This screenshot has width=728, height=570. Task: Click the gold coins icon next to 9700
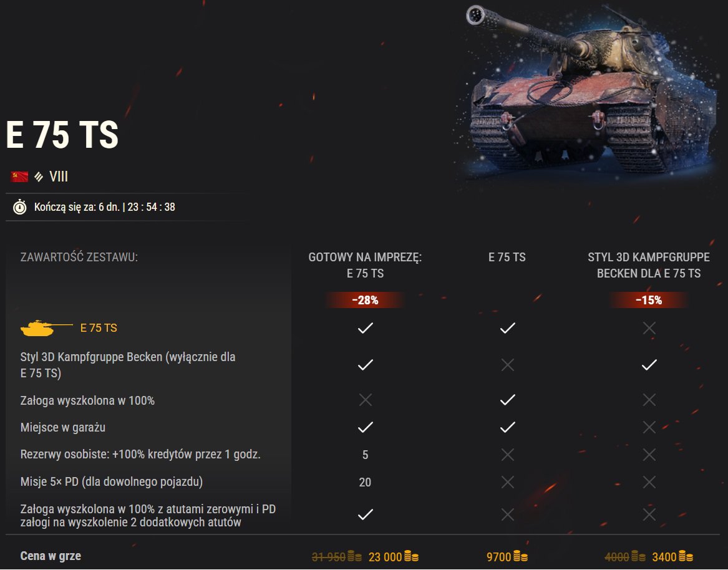click(x=520, y=556)
